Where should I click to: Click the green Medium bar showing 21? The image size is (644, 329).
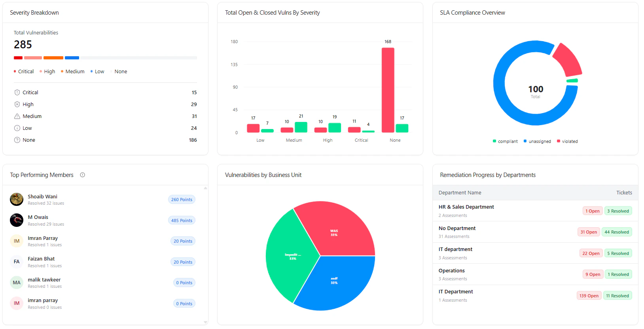[301, 127]
